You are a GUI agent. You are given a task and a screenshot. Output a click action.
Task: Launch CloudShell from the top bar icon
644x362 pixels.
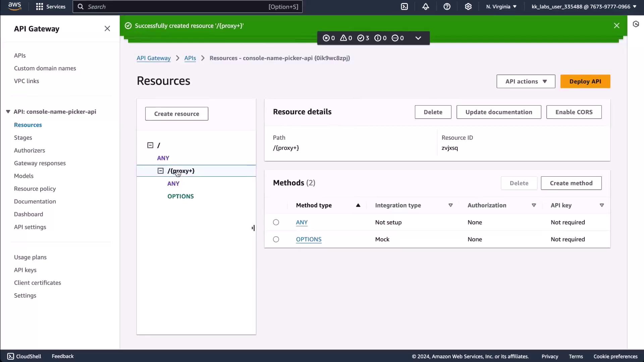pyautogui.click(x=405, y=7)
